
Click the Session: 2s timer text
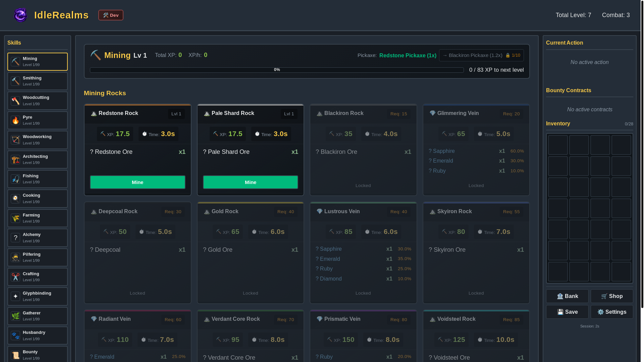tap(590, 326)
